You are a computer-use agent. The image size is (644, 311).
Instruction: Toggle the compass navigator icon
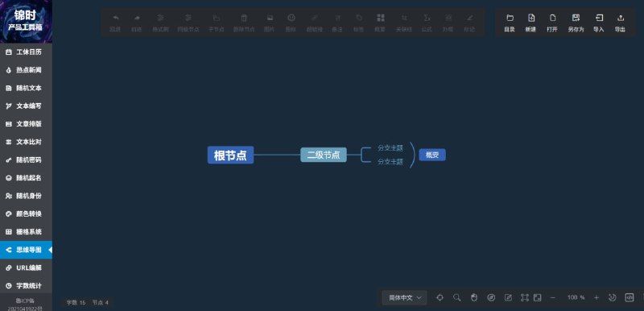point(491,297)
